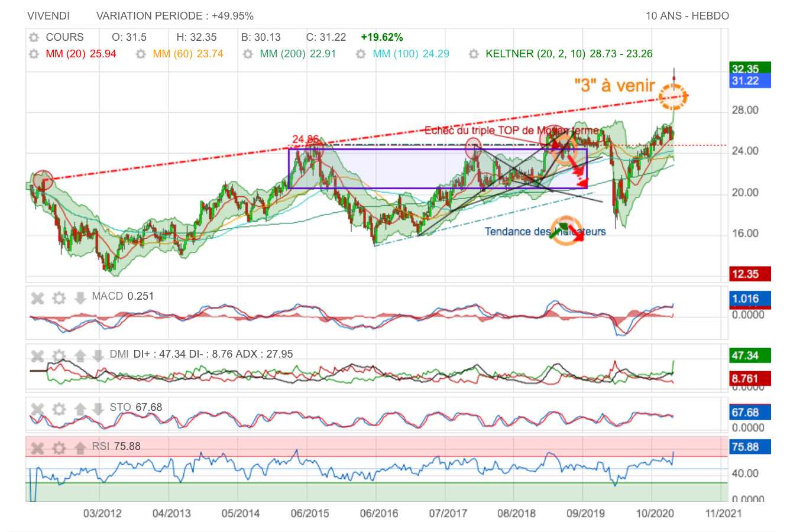Open the MM (20) gear settings
This screenshot has width=803, height=532.
coord(34,54)
